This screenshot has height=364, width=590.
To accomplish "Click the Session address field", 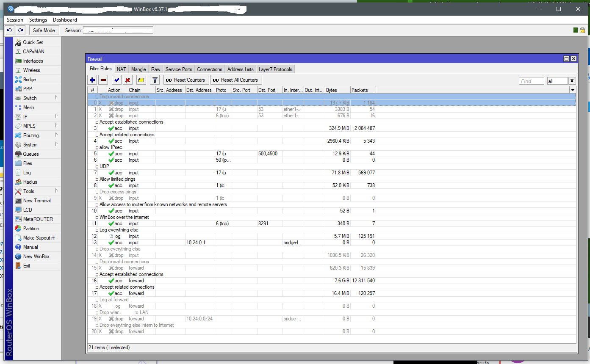I will point(118,30).
